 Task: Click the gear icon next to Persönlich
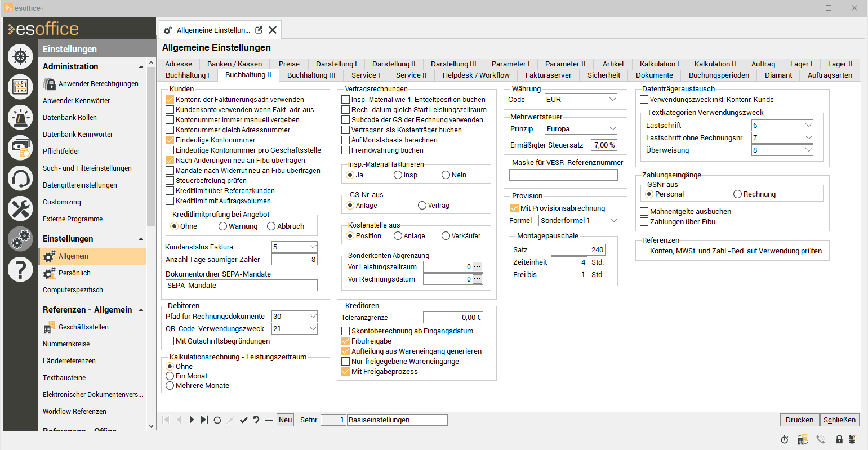click(49, 273)
